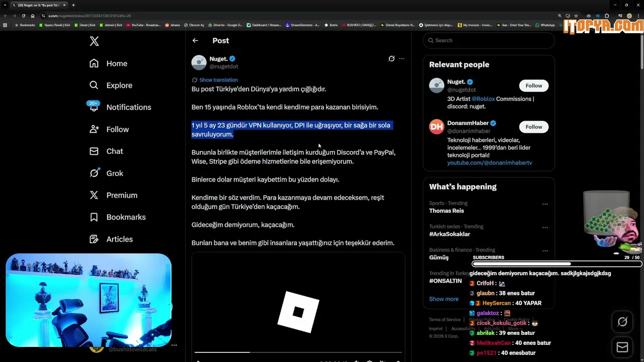Viewport: 644px width, 362px height.
Task: Open more options for the #ArkaSokaklar trend
Action: (x=545, y=227)
